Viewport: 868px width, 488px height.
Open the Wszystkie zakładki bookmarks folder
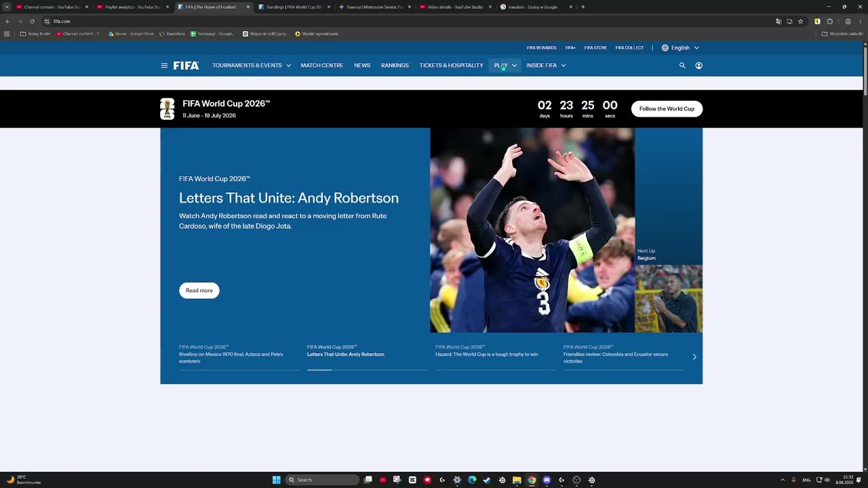click(842, 34)
